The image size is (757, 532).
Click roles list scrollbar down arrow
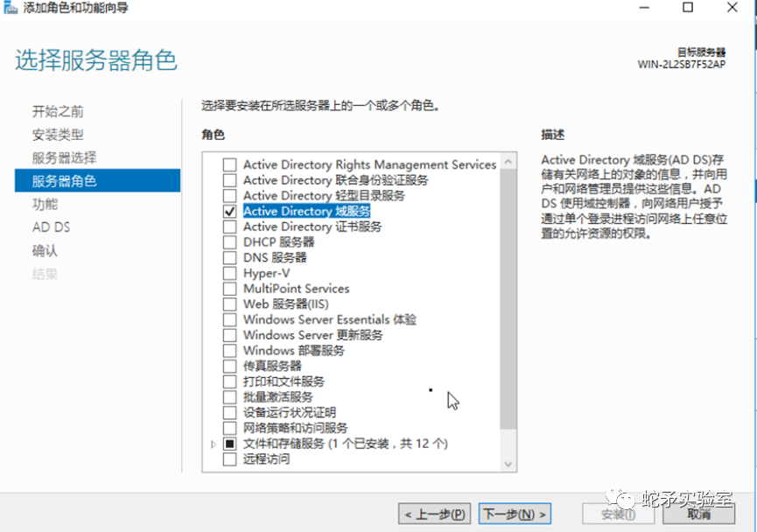508,464
